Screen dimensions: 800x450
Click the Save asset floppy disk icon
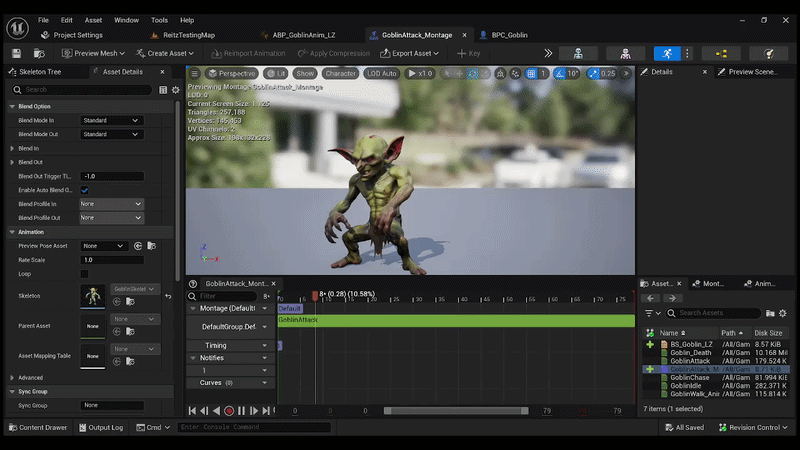pos(16,53)
